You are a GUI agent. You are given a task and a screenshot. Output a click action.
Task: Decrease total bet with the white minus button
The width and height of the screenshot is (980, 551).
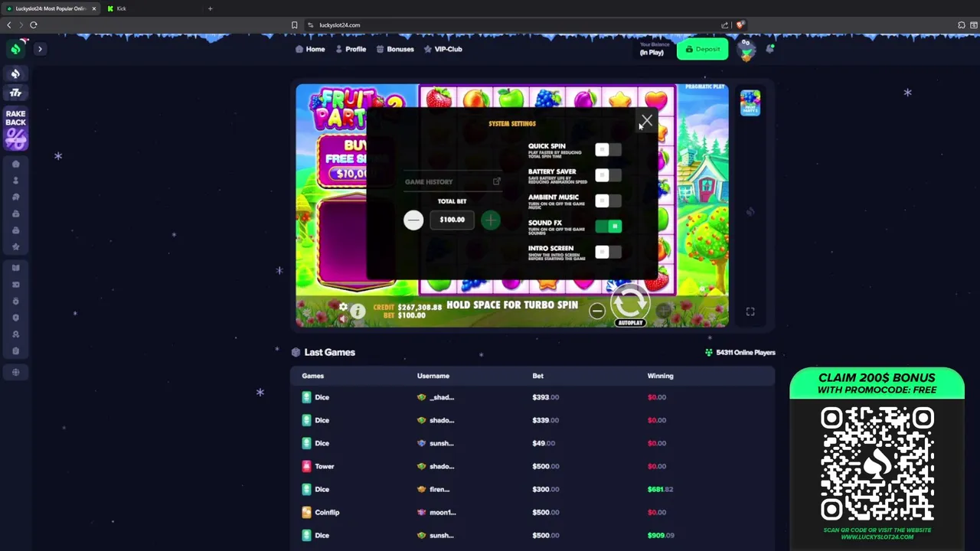pyautogui.click(x=413, y=220)
